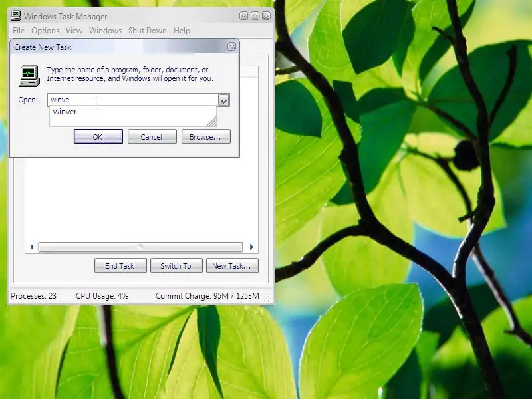This screenshot has width=532, height=399.
Task: Minimize the Windows Task Manager window
Action: pos(243,16)
